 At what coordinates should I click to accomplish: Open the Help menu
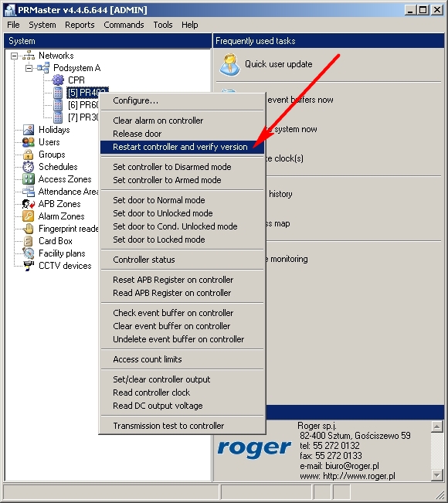coord(189,25)
